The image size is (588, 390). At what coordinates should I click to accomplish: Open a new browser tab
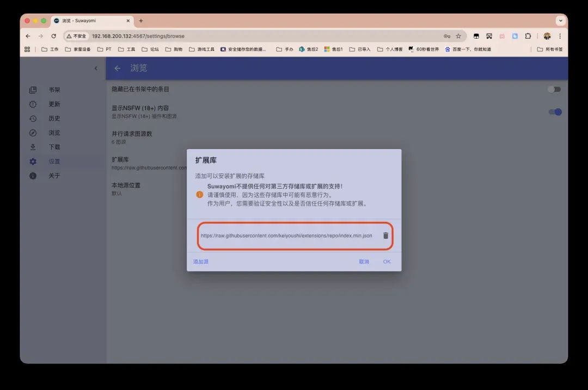click(141, 21)
